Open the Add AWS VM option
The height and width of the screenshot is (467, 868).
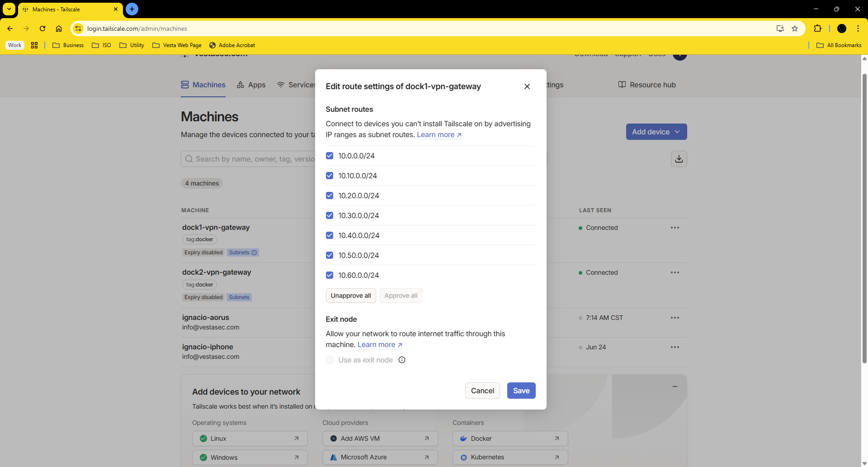[x=380, y=438]
